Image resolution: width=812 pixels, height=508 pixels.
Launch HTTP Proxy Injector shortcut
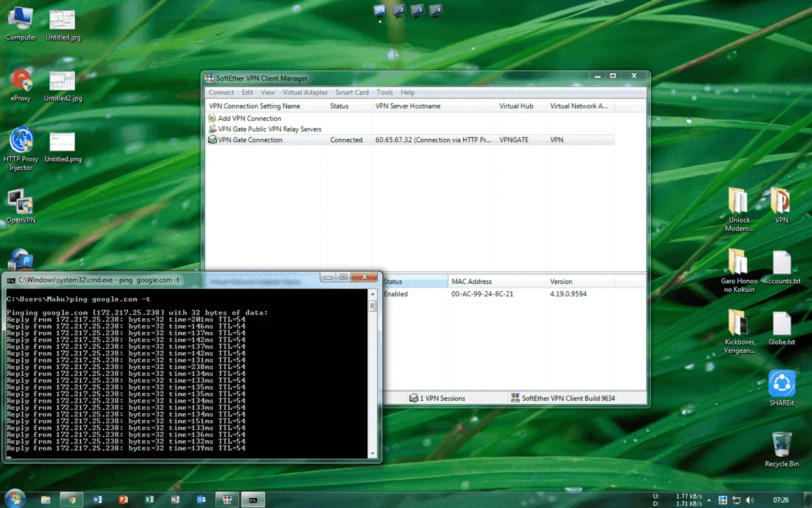pos(21,149)
